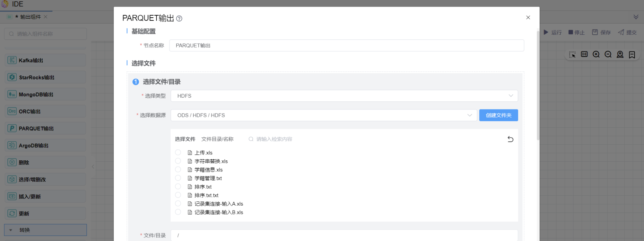Choose the 记录集连接-输入B.xls radio button
This screenshot has width=644, height=241.
pyautogui.click(x=178, y=212)
